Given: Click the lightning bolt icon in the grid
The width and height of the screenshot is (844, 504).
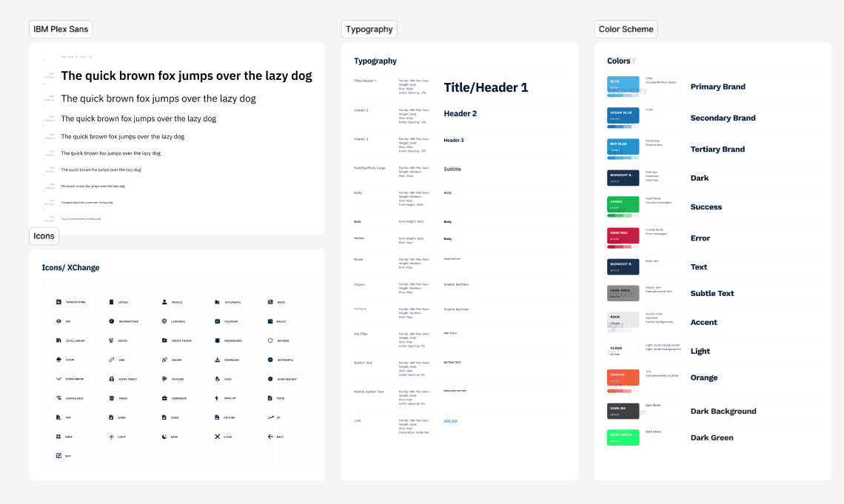Looking at the screenshot, I should [217, 398].
